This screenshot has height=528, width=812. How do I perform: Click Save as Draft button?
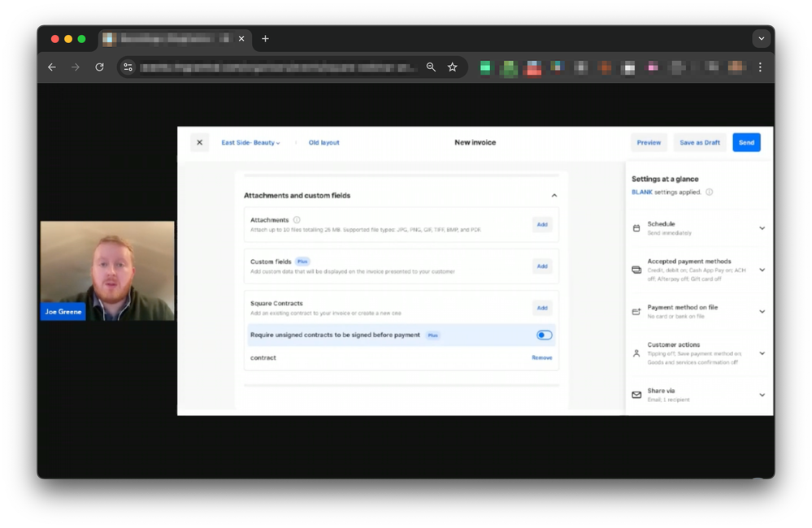(x=699, y=143)
